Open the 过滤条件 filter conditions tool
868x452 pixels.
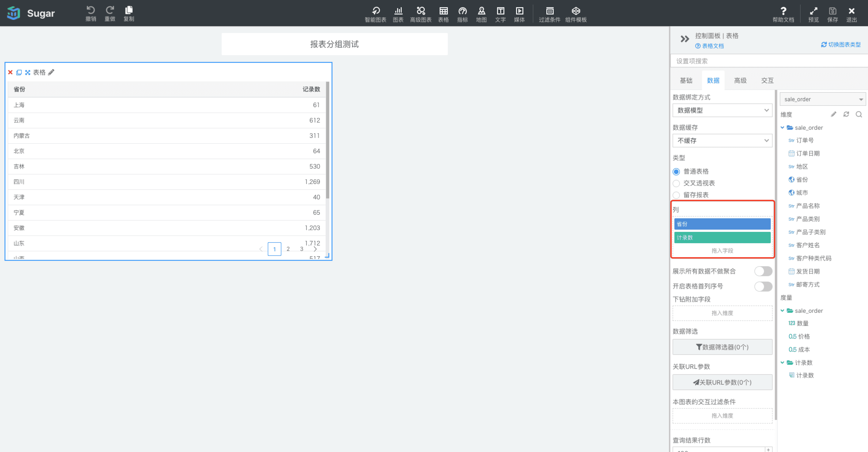point(550,14)
